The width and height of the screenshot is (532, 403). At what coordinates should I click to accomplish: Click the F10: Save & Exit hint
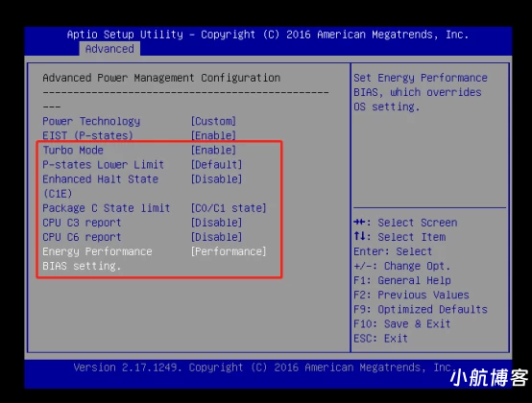coord(402,324)
